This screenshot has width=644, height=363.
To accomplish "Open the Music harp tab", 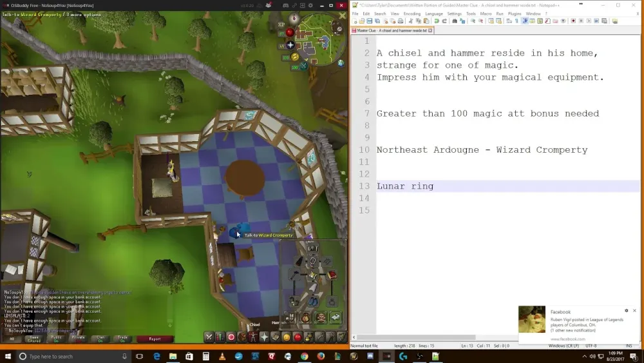I will tap(342, 337).
